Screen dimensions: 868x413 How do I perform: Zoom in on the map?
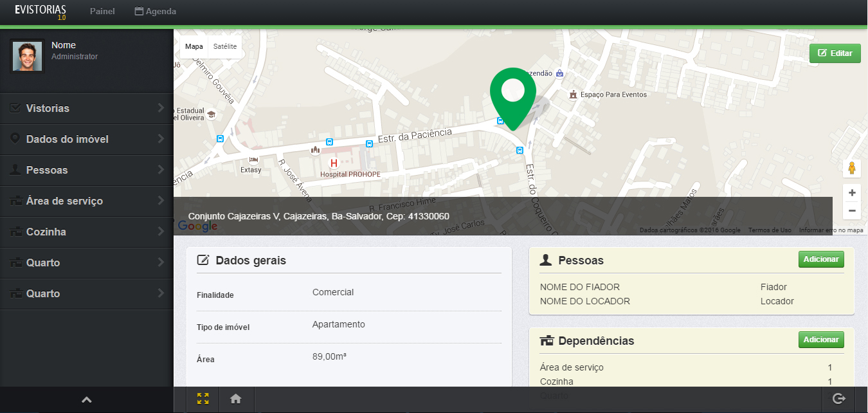point(852,192)
